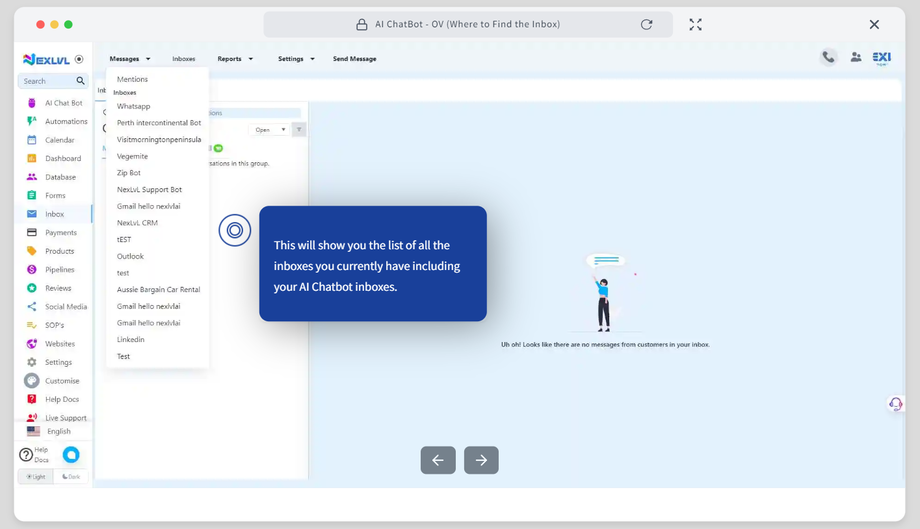Click the reload icon in address bar
The image size is (920, 529).
pyautogui.click(x=647, y=24)
